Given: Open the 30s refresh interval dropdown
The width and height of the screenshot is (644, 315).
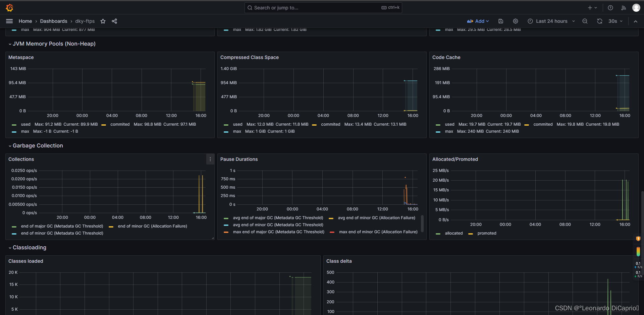Looking at the screenshot, I should pyautogui.click(x=615, y=21).
